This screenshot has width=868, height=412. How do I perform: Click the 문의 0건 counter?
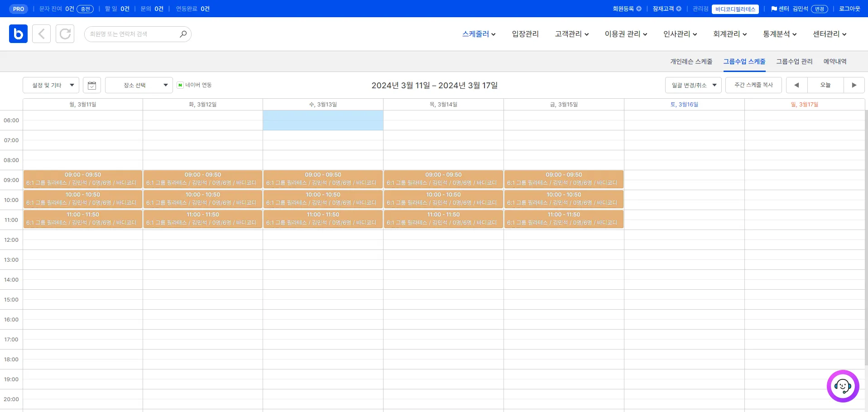point(152,9)
